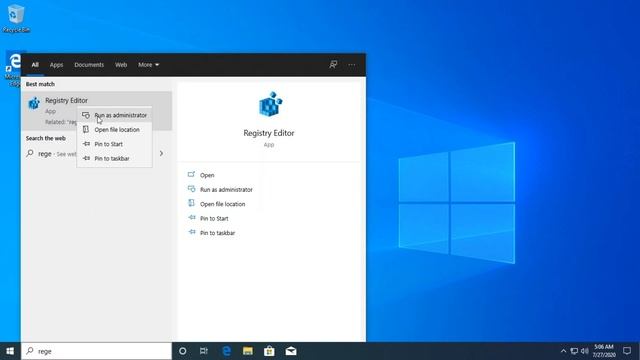Expand the web search result arrow
This screenshot has height=360, width=640.
pos(162,153)
